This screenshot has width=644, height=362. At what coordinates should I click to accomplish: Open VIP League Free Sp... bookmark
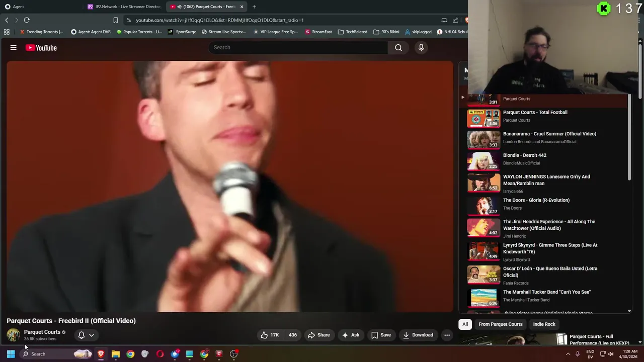[276, 32]
